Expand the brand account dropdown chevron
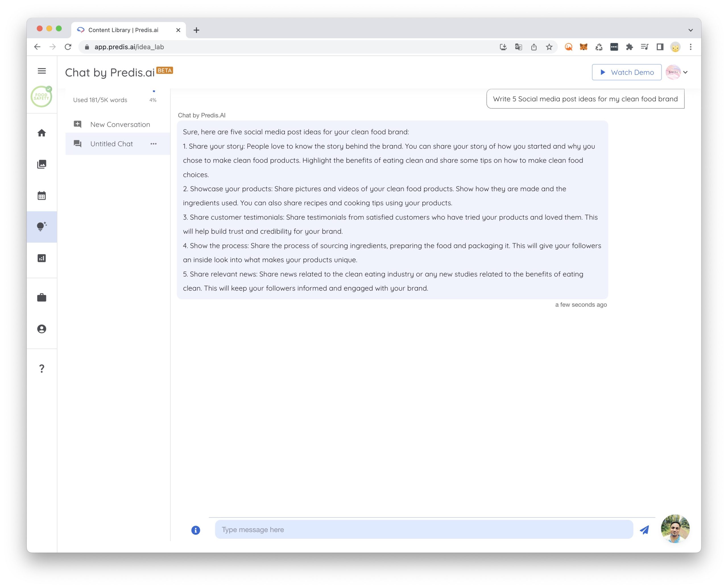Image resolution: width=728 pixels, height=588 pixels. coord(685,72)
